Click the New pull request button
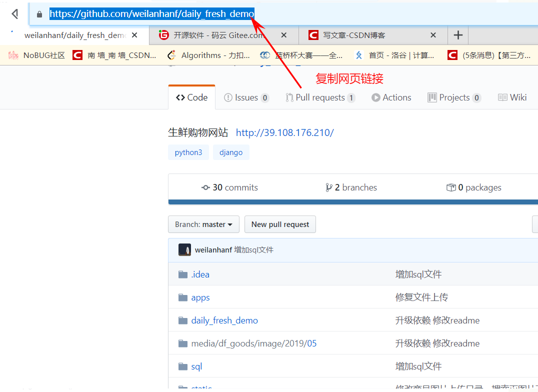Image resolution: width=538 pixels, height=392 pixels. click(280, 224)
